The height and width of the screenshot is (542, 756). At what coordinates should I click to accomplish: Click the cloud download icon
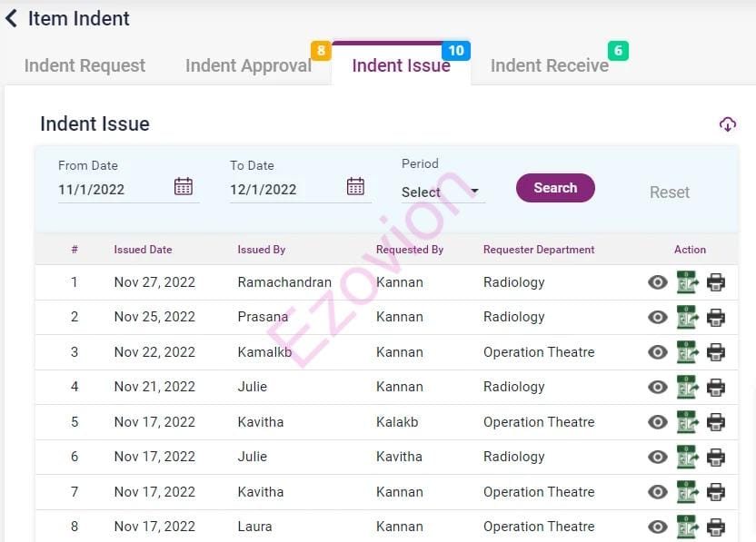click(x=727, y=124)
